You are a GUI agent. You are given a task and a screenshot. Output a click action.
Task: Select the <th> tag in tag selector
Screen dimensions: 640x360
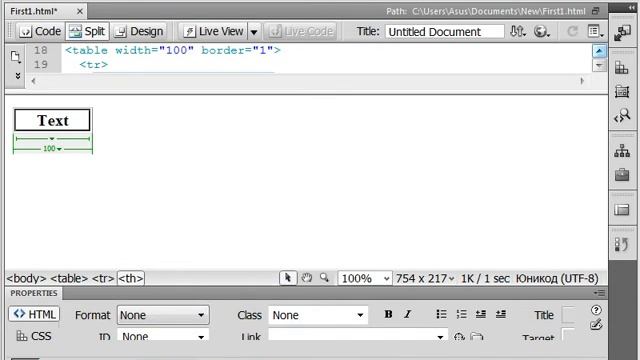[131, 278]
